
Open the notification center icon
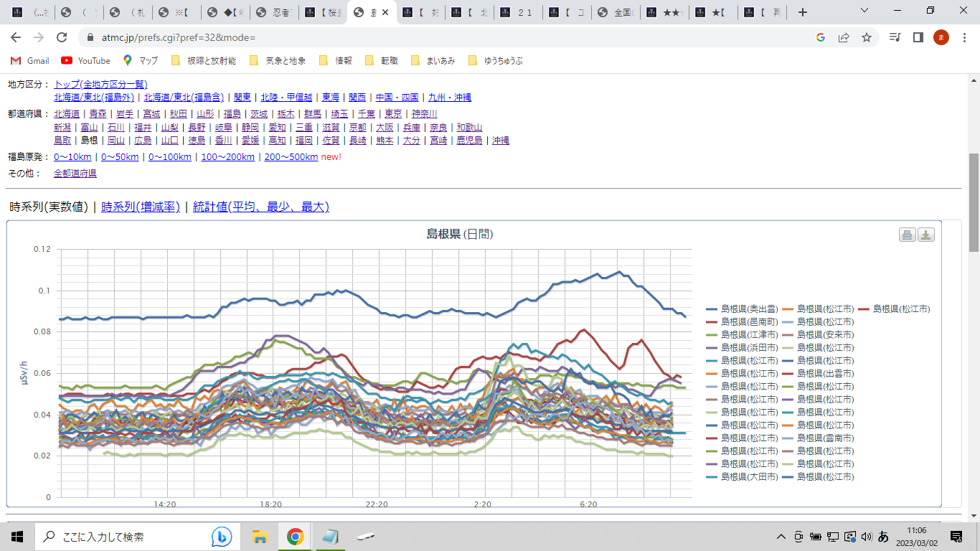(956, 536)
